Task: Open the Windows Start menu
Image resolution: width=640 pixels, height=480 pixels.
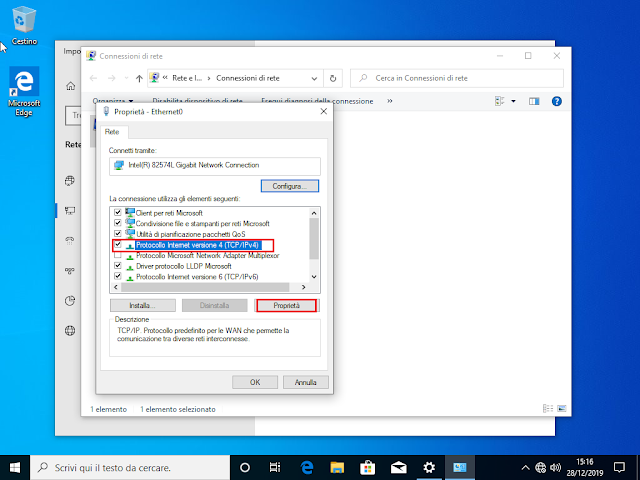Action: coord(15,467)
